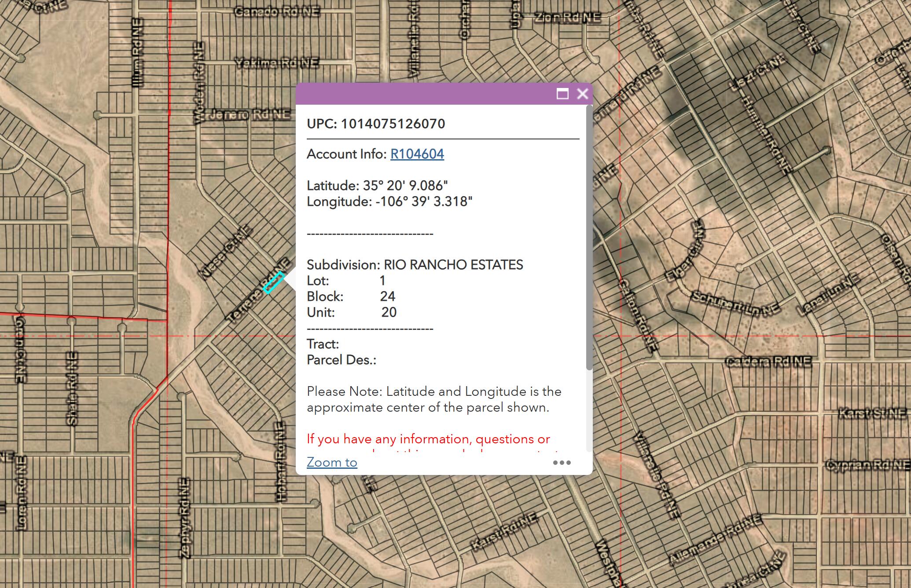Click the UPC: 1014075126070 heading
This screenshot has width=911, height=588.
pyautogui.click(x=376, y=124)
